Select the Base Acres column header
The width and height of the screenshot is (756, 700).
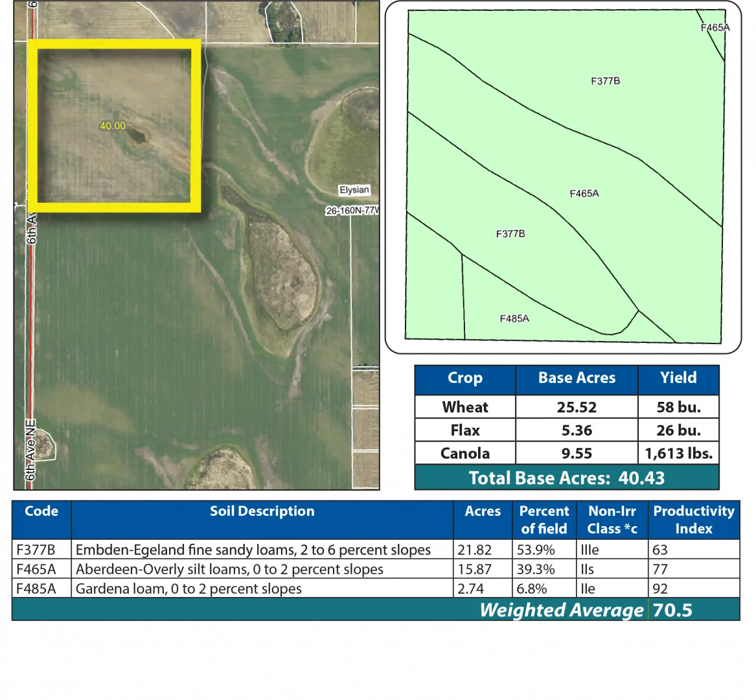pos(577,379)
